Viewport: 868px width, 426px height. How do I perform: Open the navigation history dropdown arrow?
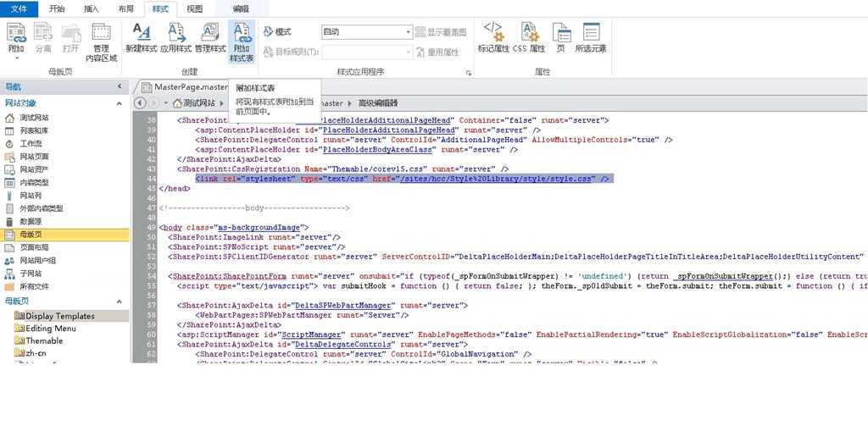tap(164, 103)
